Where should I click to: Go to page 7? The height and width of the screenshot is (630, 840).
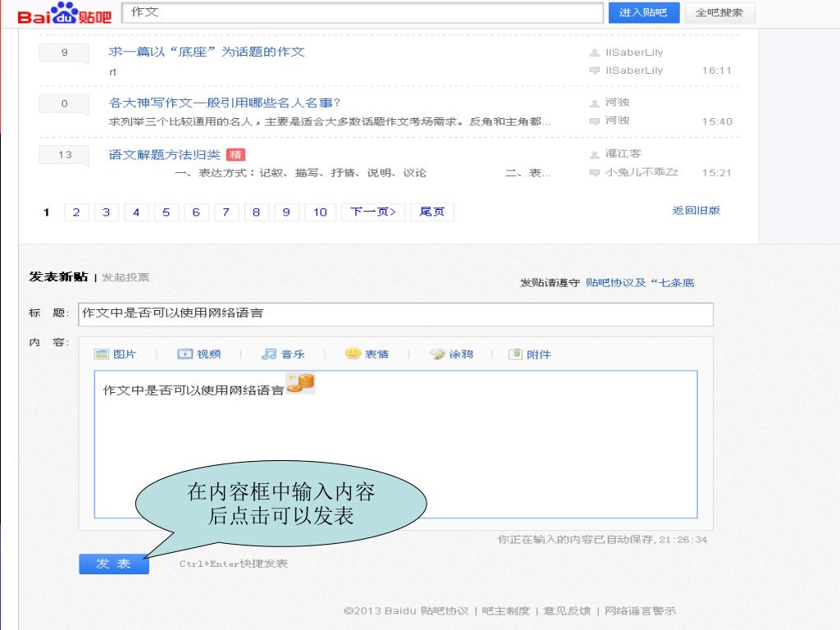coord(226,212)
